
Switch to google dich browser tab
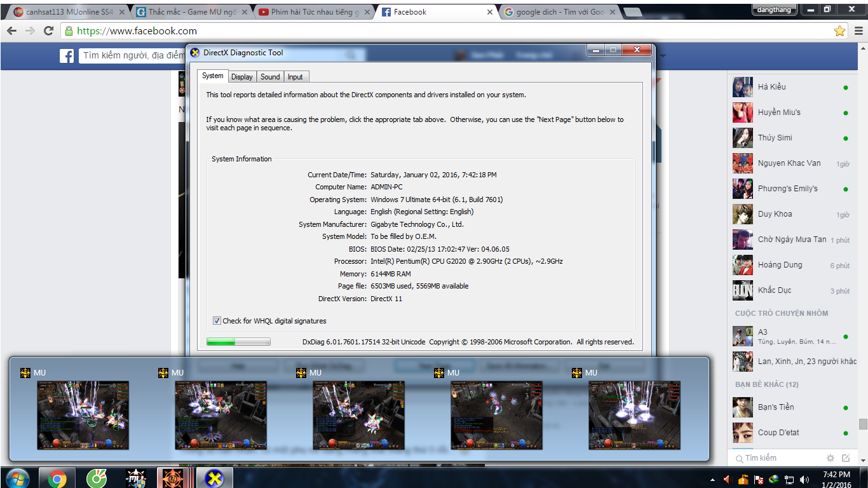pos(559,12)
